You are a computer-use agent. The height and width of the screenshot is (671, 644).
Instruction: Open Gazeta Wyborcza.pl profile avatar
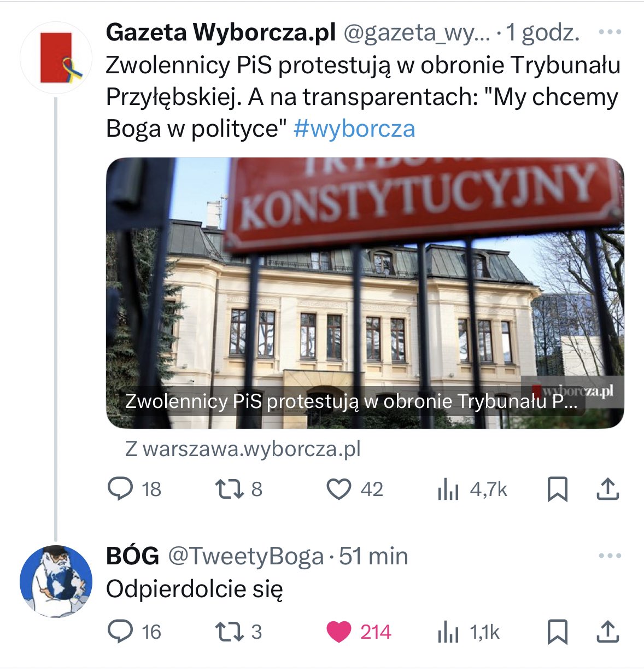coord(56,57)
